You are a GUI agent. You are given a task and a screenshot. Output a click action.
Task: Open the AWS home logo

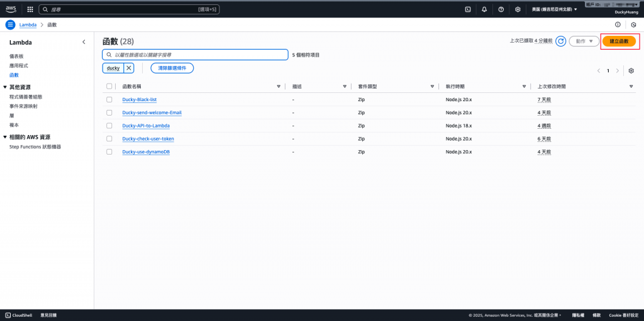pos(11,9)
